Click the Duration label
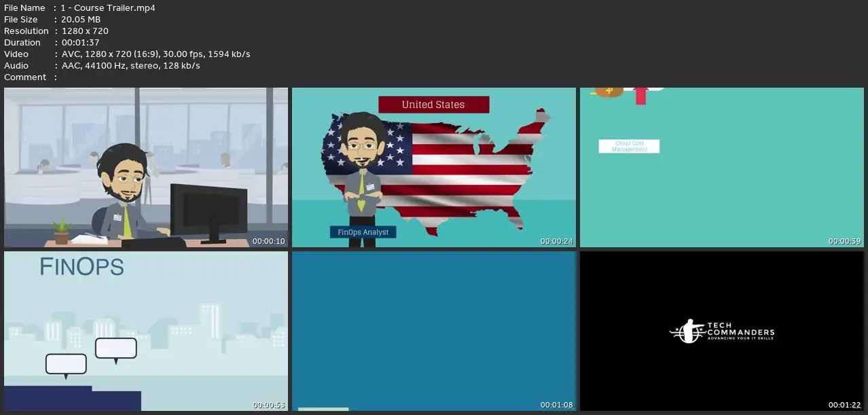 (x=22, y=43)
